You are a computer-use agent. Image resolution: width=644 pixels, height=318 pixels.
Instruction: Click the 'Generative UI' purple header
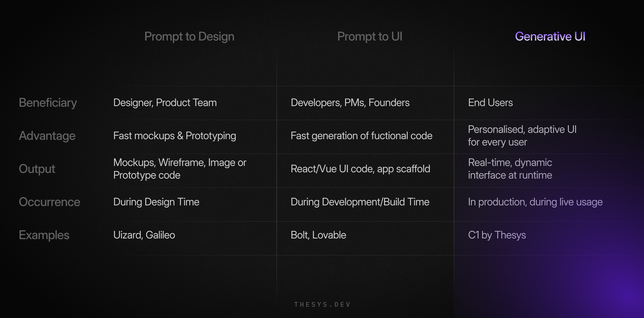pyautogui.click(x=550, y=36)
